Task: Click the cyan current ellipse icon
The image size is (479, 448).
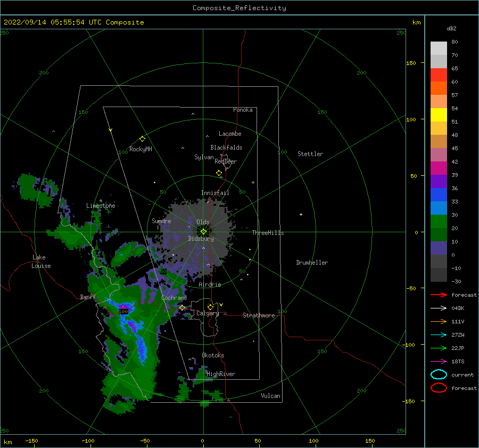Action: pos(439,374)
